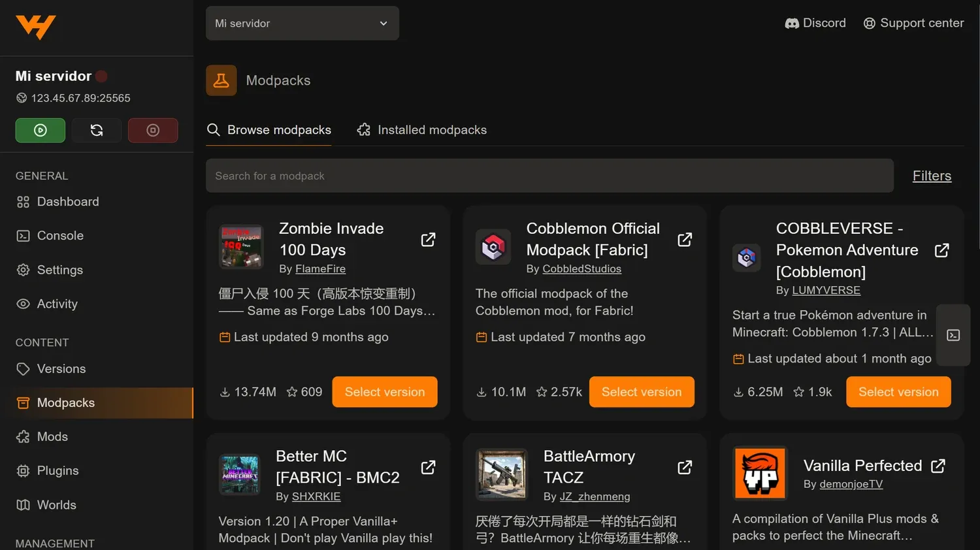Open the COBBLEVERSE external link icon
The image size is (980, 550).
click(941, 250)
